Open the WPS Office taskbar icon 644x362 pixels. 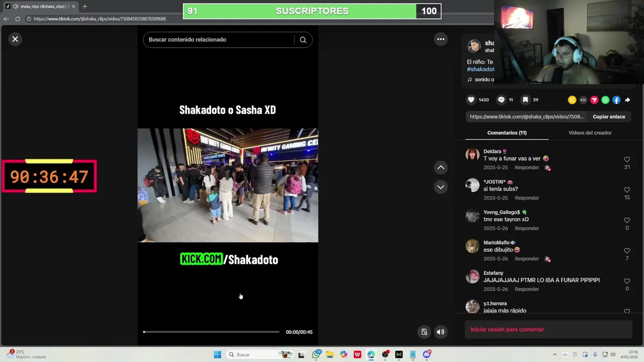357,354
